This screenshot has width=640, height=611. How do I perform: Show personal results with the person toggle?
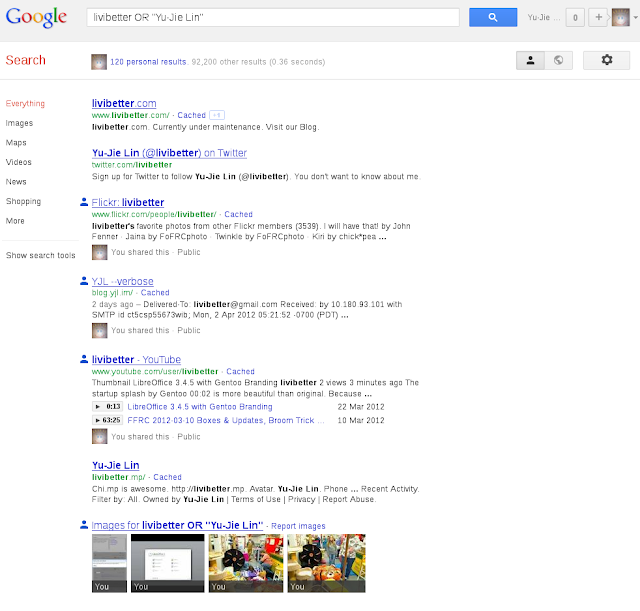(x=530, y=60)
